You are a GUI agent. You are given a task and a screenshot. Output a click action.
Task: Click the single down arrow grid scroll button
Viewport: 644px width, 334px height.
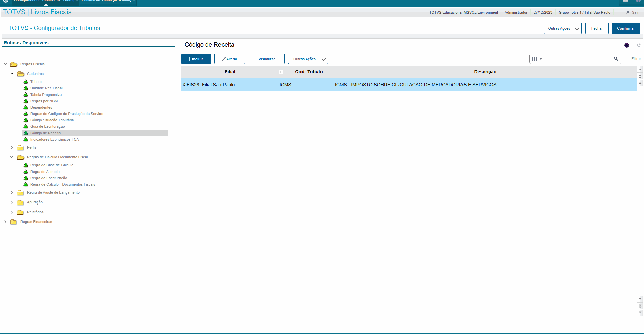(640, 299)
